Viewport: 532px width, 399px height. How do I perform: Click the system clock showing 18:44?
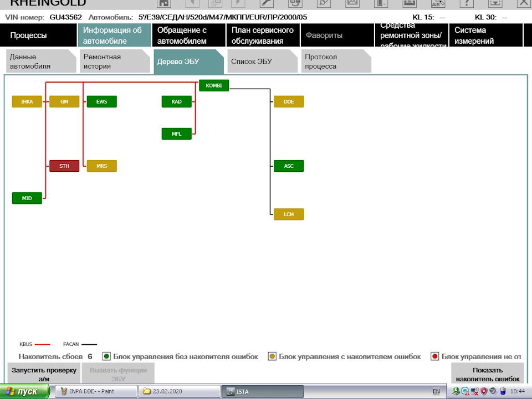(518, 392)
